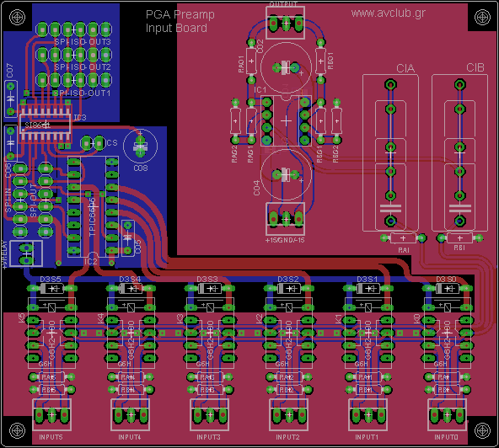The width and height of the screenshot is (499, 448).
Task: Select the +15/GND/-15 power connector
Action: [x=286, y=219]
